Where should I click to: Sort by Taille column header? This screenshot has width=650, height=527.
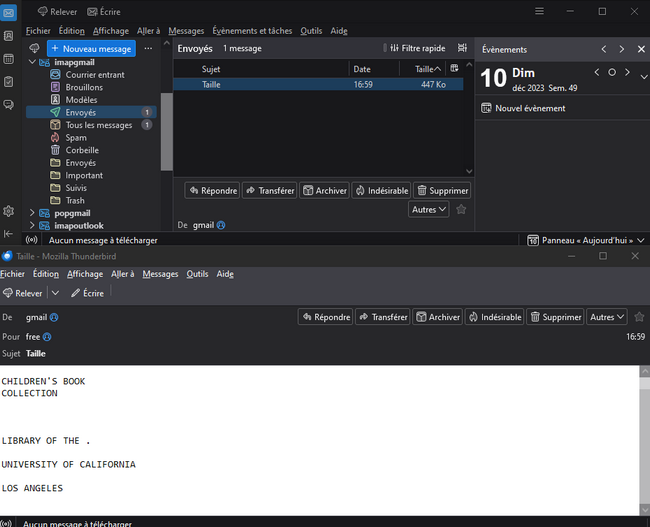[x=427, y=69]
